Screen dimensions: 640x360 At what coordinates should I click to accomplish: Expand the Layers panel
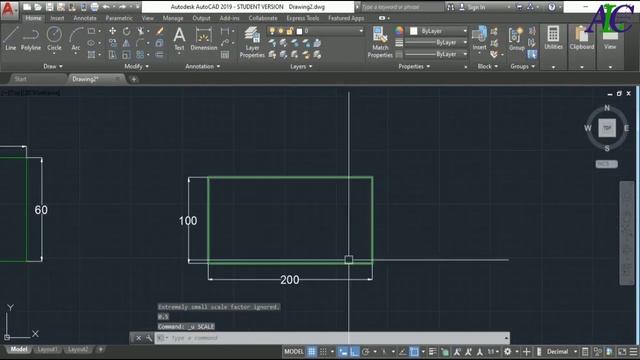point(301,66)
